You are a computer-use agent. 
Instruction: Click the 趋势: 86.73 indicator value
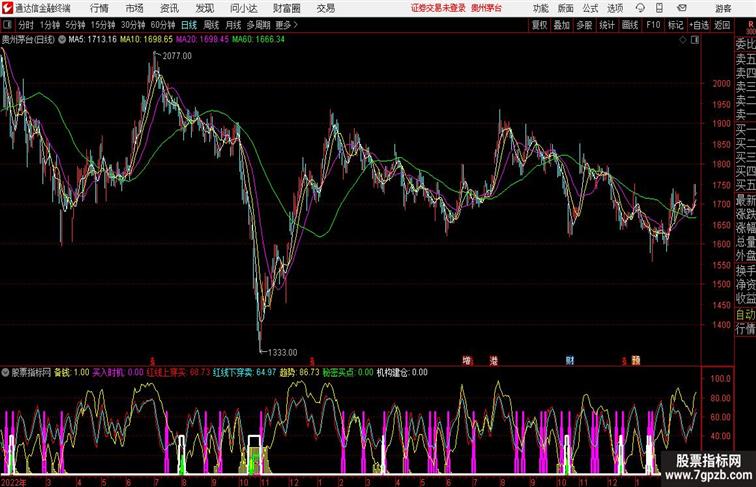coord(299,372)
